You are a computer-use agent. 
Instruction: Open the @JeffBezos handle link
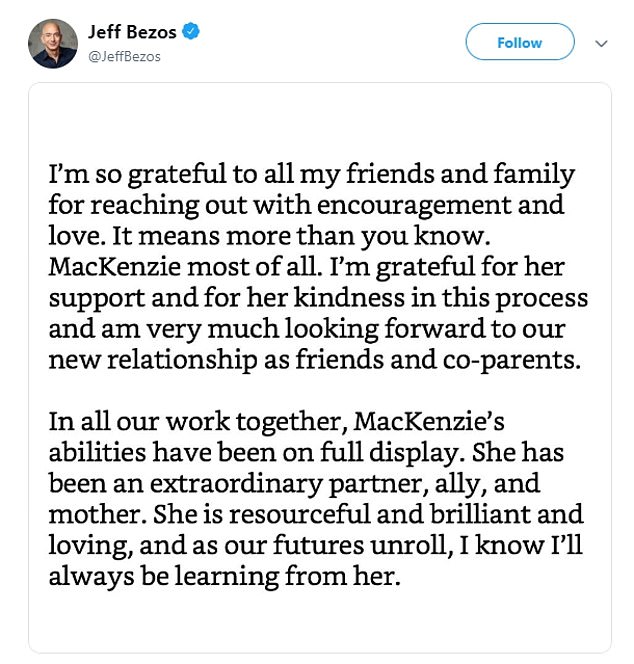[x=124, y=57]
